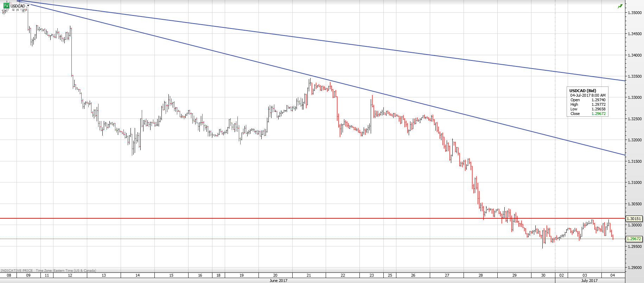The width and height of the screenshot is (644, 283).
Task: Select the 1.30151 red line price tag
Action: point(634,219)
